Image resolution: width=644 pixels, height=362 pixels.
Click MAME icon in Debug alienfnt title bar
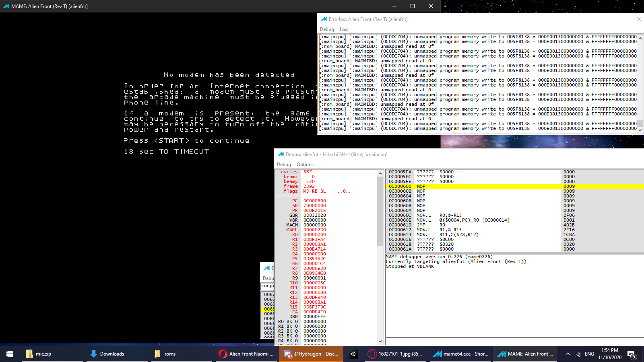(281, 154)
